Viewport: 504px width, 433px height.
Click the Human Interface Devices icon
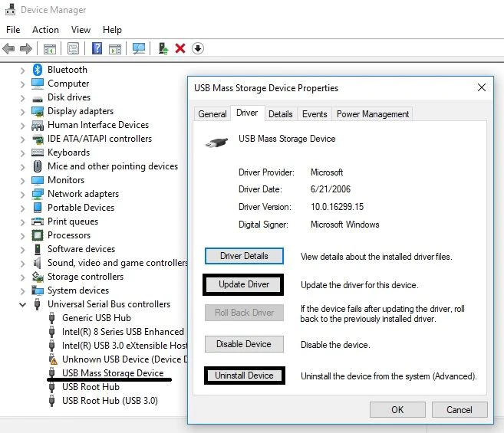pos(38,125)
